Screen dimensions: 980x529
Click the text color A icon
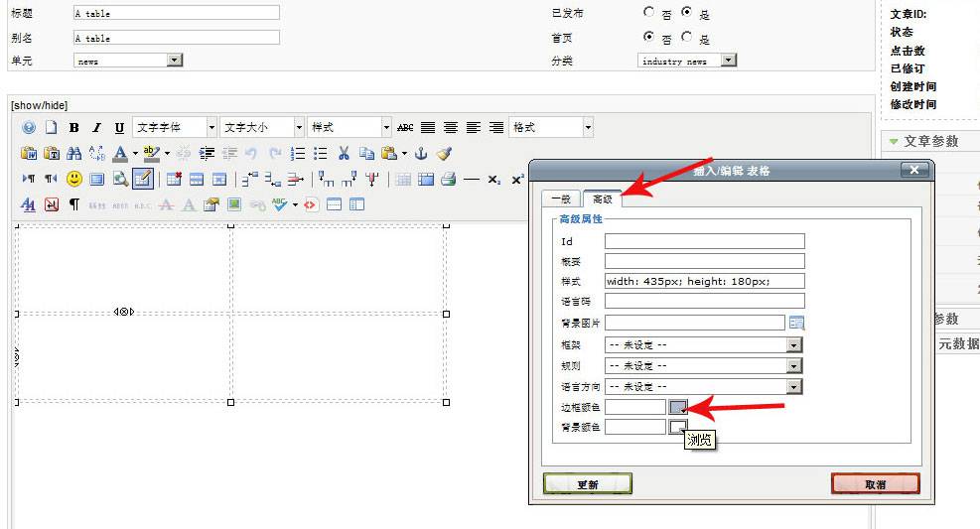click(x=120, y=153)
